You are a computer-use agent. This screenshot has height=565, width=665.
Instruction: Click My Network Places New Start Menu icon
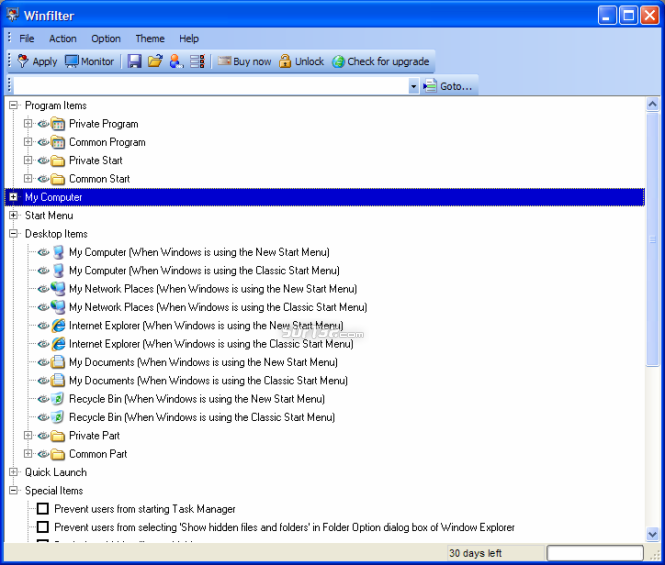coord(58,289)
